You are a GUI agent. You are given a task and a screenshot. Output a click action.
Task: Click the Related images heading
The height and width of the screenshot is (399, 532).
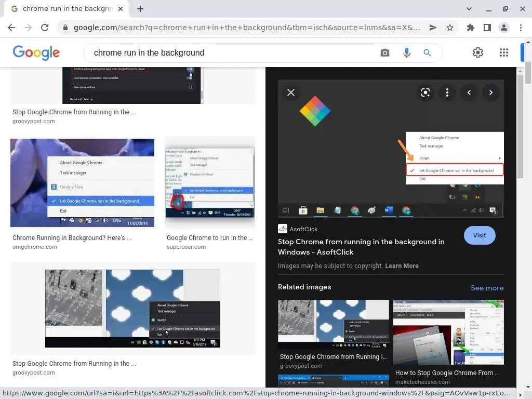point(304,287)
